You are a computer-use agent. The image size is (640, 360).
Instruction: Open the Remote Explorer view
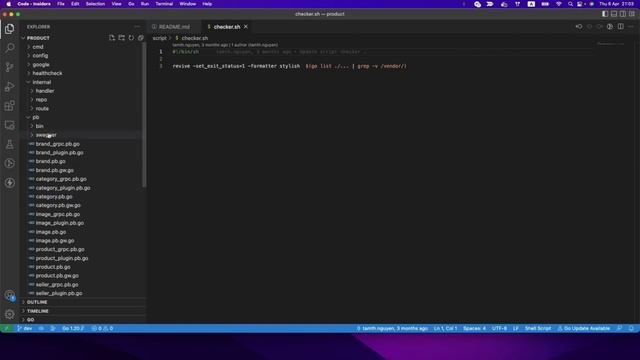pyautogui.click(x=9, y=125)
